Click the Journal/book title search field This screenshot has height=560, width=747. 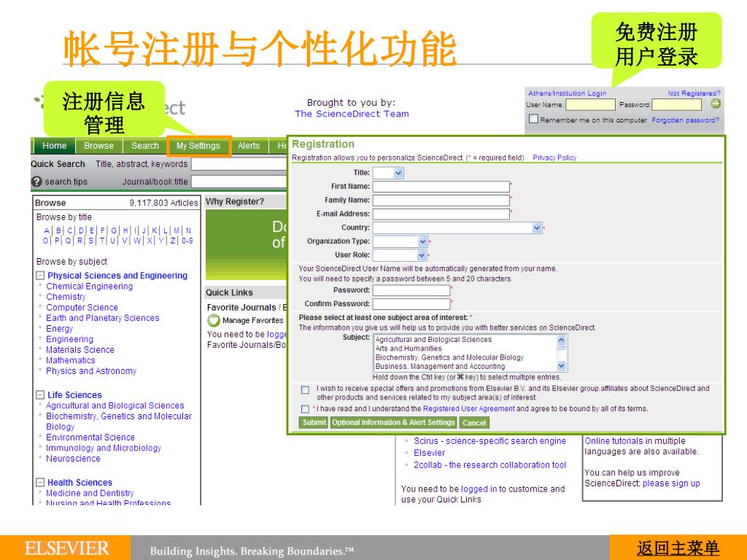pyautogui.click(x=239, y=182)
